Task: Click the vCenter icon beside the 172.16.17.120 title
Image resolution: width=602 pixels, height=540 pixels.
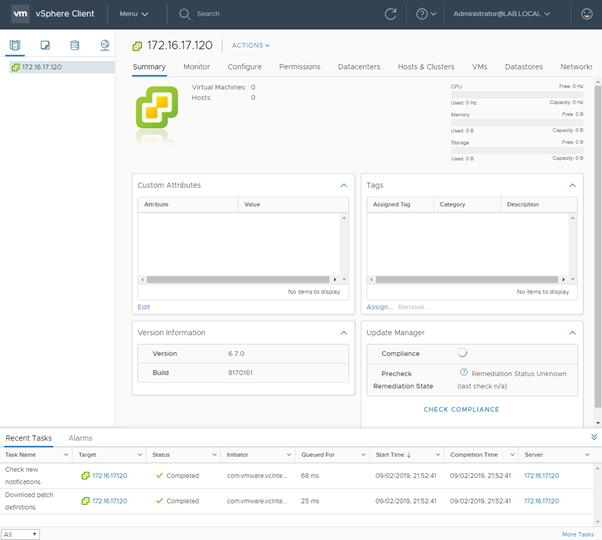Action: [x=137, y=46]
